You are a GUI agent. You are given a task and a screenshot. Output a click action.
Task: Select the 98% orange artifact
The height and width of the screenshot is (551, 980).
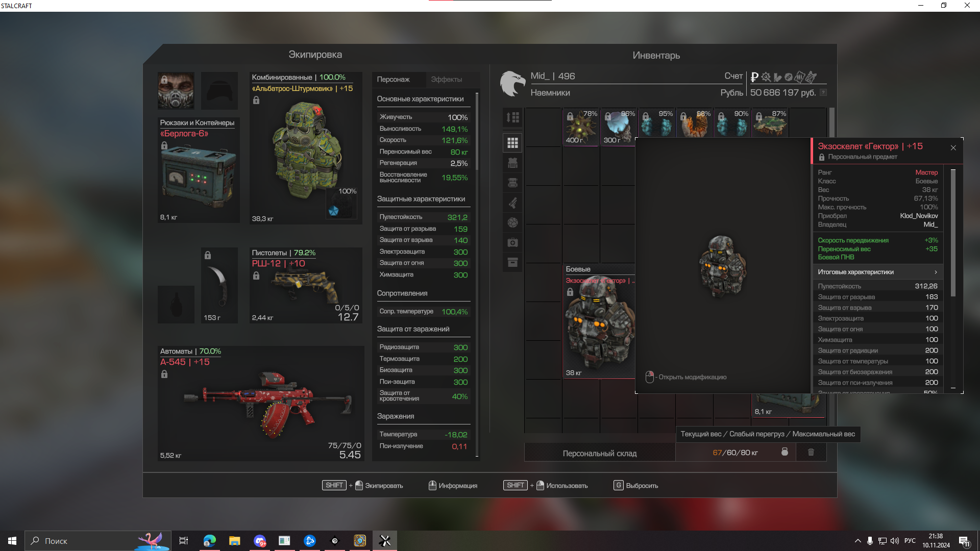coord(694,123)
